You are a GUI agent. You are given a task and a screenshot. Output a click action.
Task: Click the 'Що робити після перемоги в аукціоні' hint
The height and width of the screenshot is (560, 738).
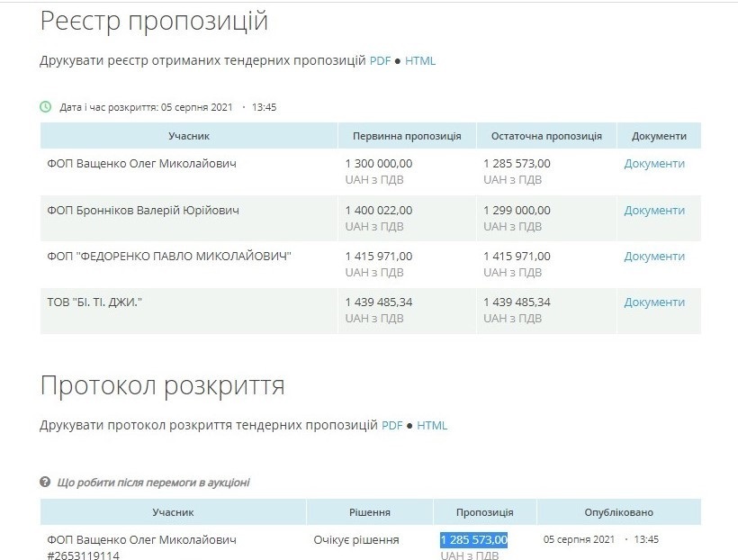tap(153, 483)
